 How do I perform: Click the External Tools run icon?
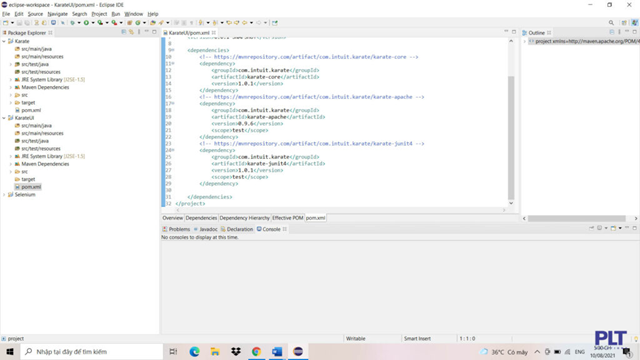pos(114,23)
